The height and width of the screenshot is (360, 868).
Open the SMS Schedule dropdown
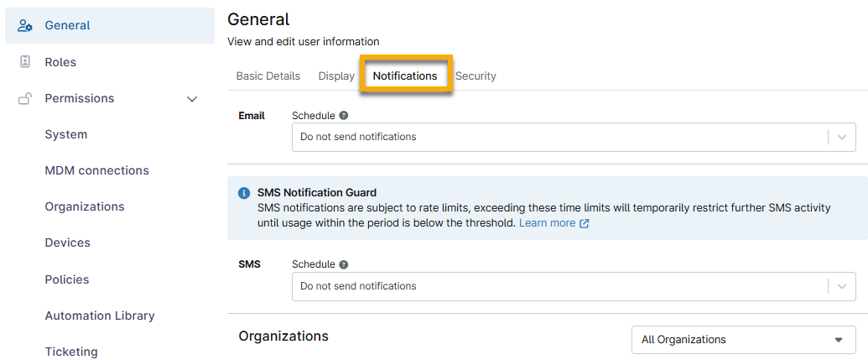tap(573, 286)
